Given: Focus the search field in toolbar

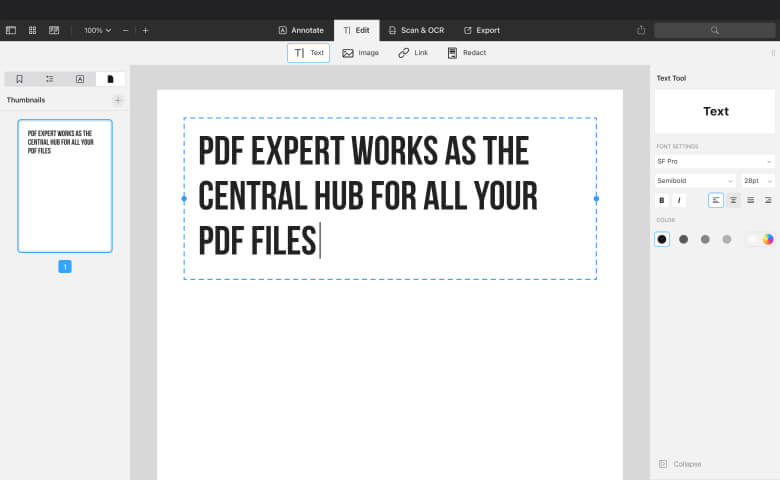Looking at the screenshot, I should pyautogui.click(x=714, y=30).
